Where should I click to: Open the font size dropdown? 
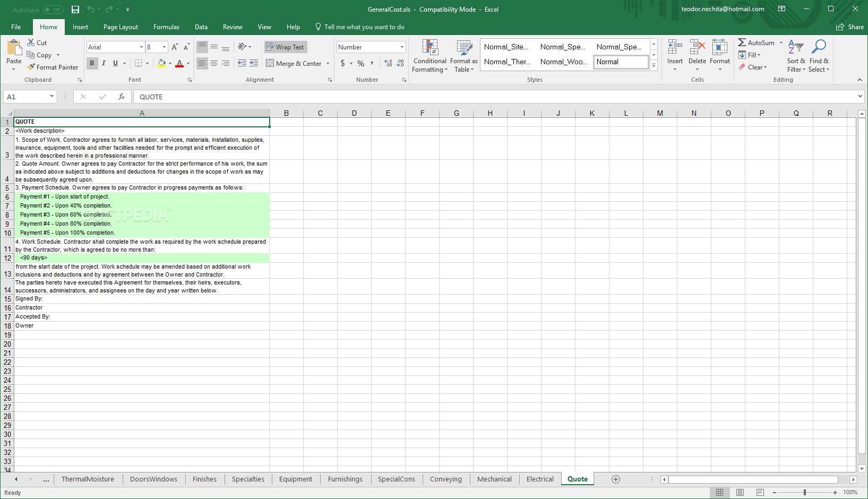click(x=164, y=47)
